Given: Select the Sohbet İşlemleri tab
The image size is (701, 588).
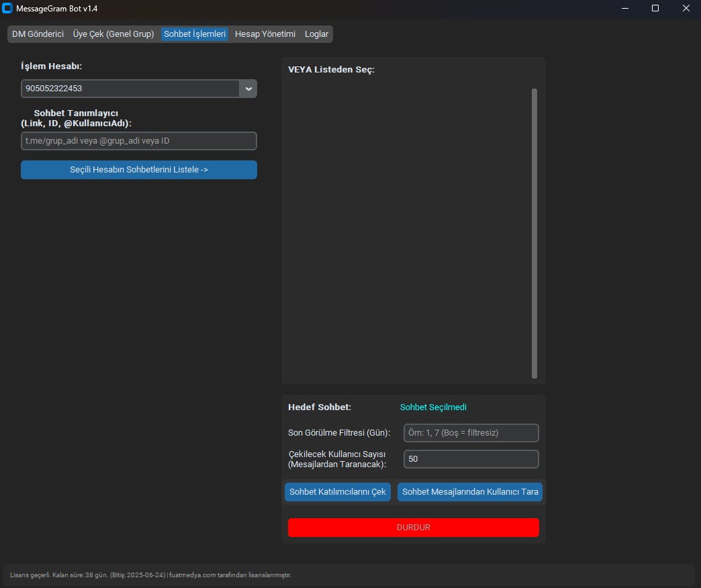Looking at the screenshot, I should [195, 34].
